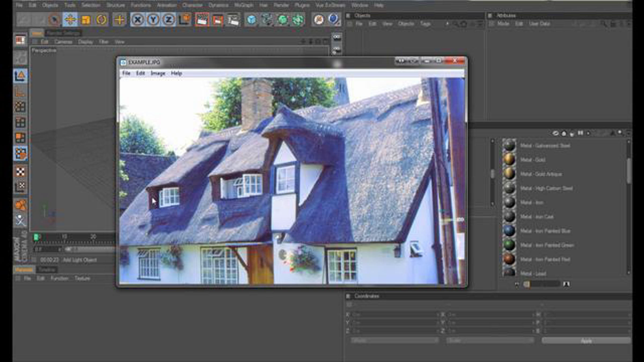Click the yellow cross Active Tool icon

click(x=119, y=20)
